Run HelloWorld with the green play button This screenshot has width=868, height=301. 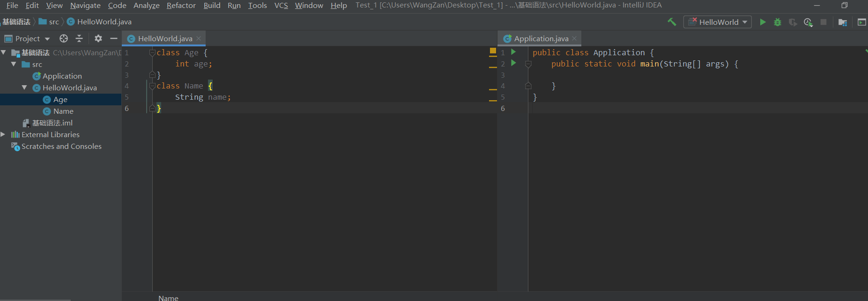pyautogui.click(x=763, y=22)
